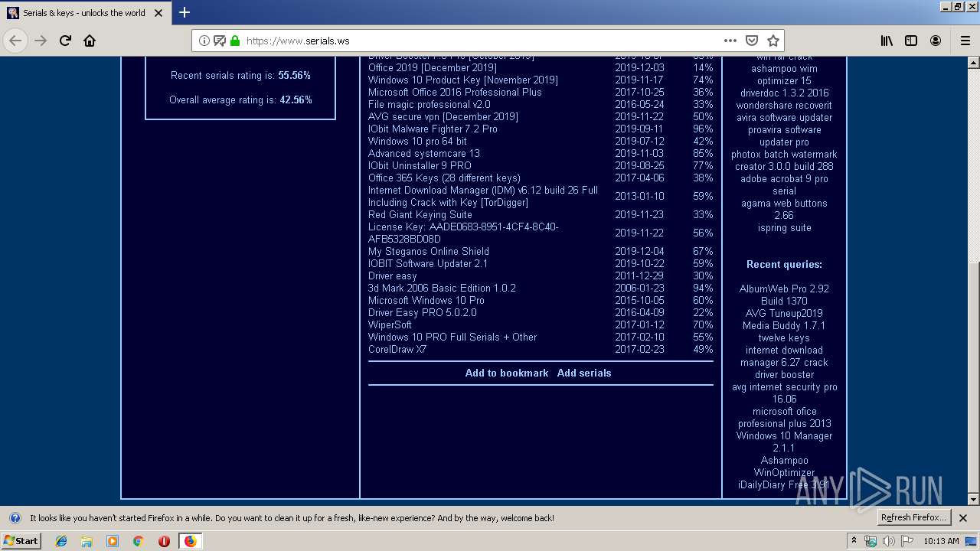Go to the Firefox home page

coord(90,41)
